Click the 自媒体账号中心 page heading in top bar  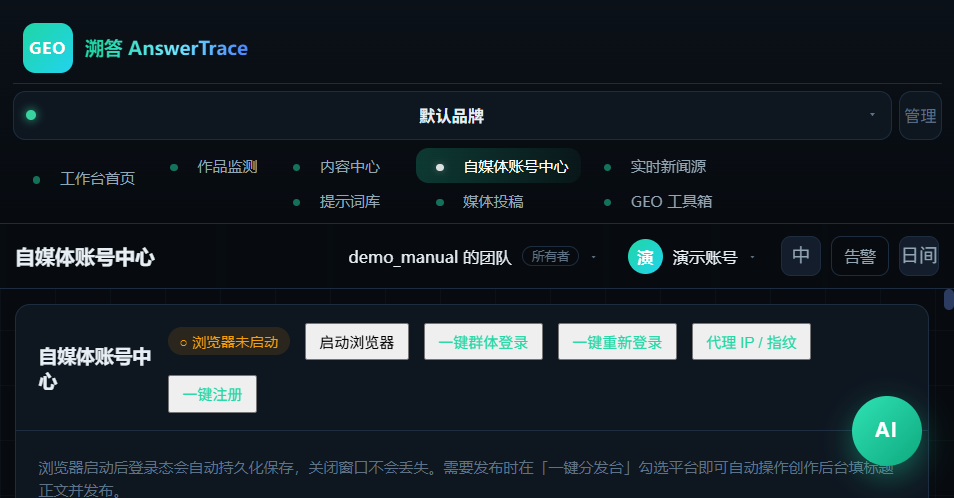(x=85, y=257)
